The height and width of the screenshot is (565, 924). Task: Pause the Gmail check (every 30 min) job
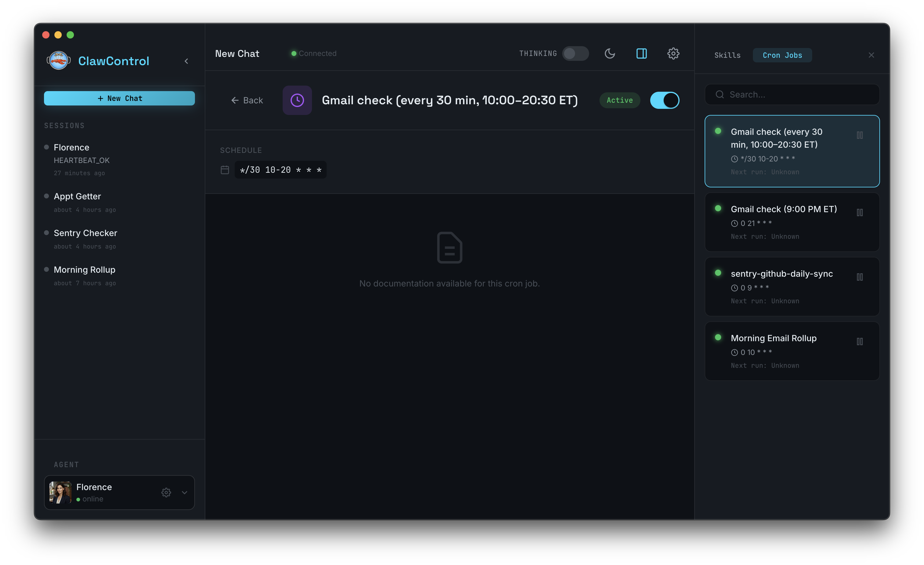[x=860, y=135]
